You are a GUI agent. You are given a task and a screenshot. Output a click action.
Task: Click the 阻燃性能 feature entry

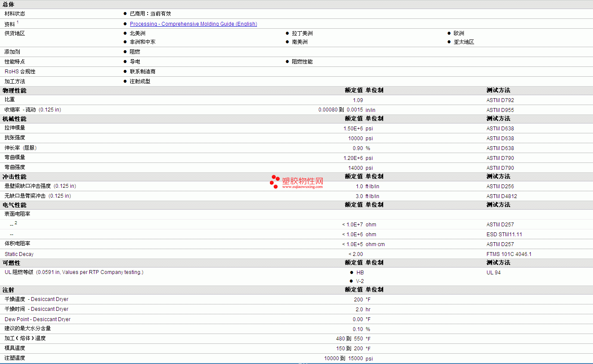(303, 62)
